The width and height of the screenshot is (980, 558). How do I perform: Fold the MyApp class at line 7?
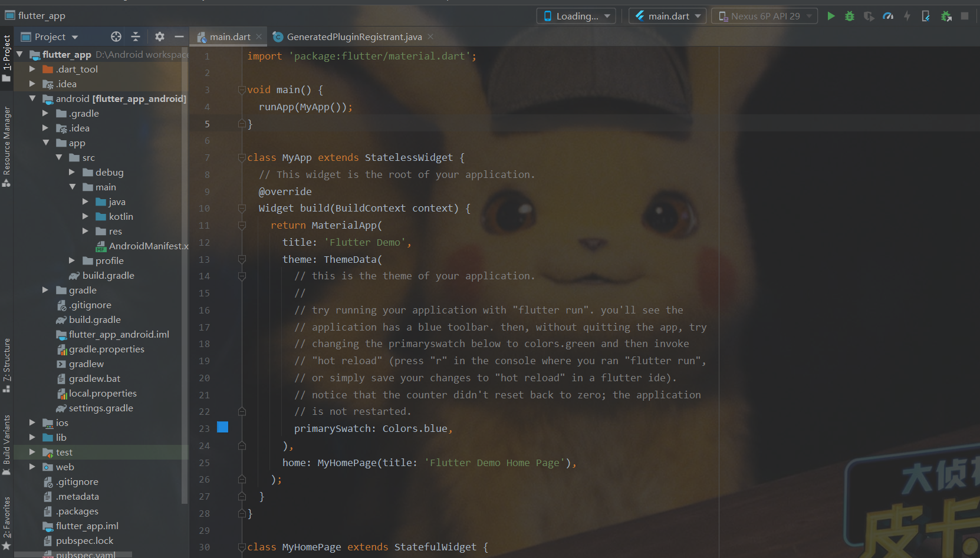pyautogui.click(x=242, y=158)
